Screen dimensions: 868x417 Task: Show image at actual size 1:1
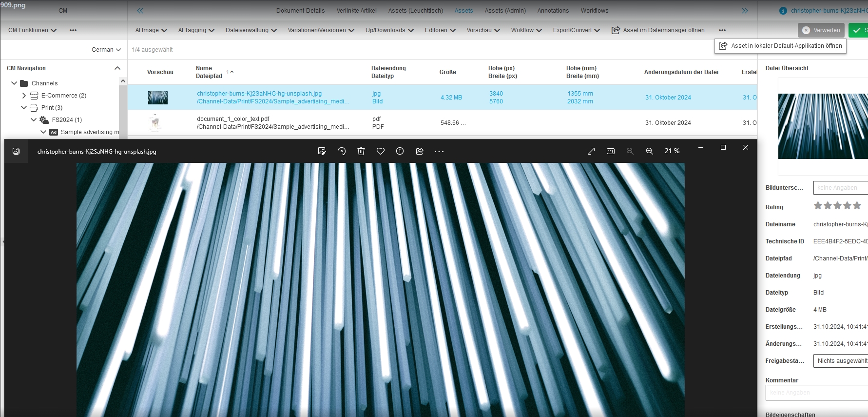coord(611,151)
